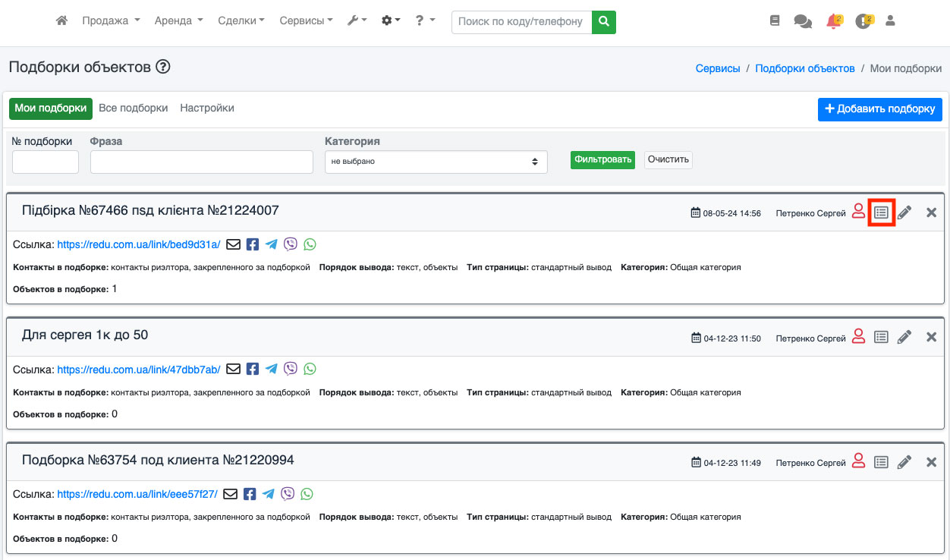The height and width of the screenshot is (560, 950).
Task: Switch to the Все подборки tab
Action: point(134,109)
